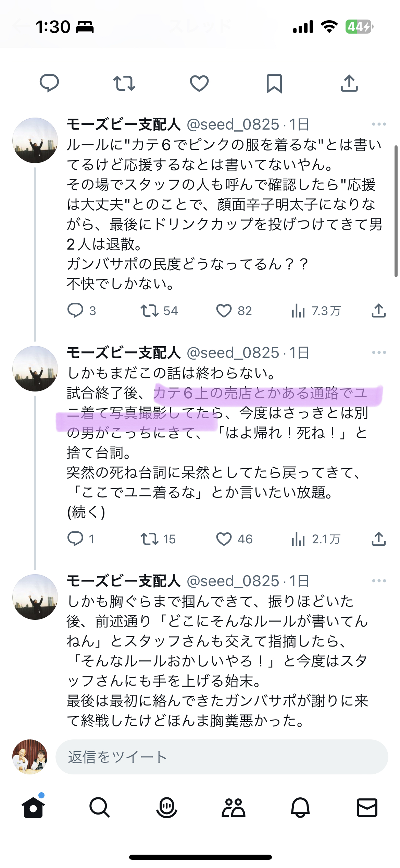Open more options on second reply tweet

click(x=379, y=353)
